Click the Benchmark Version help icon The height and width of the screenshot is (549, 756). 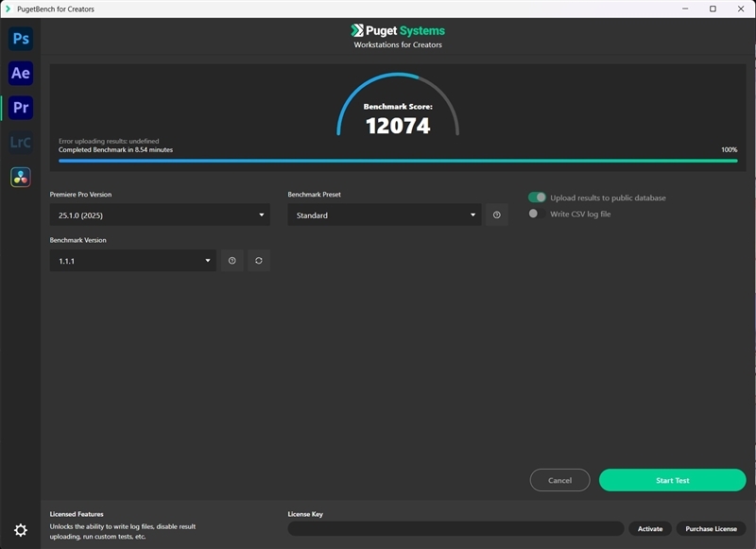coord(232,260)
